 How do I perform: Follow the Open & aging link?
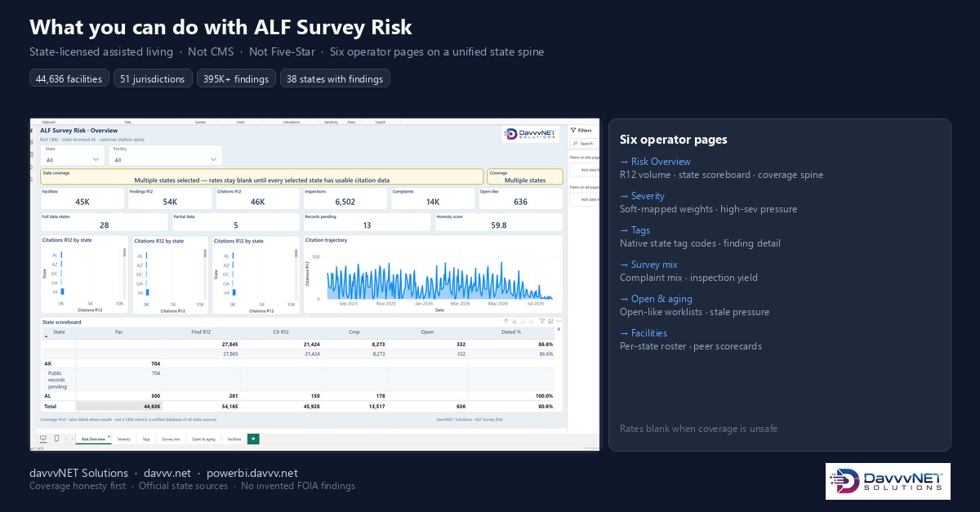coord(656,299)
